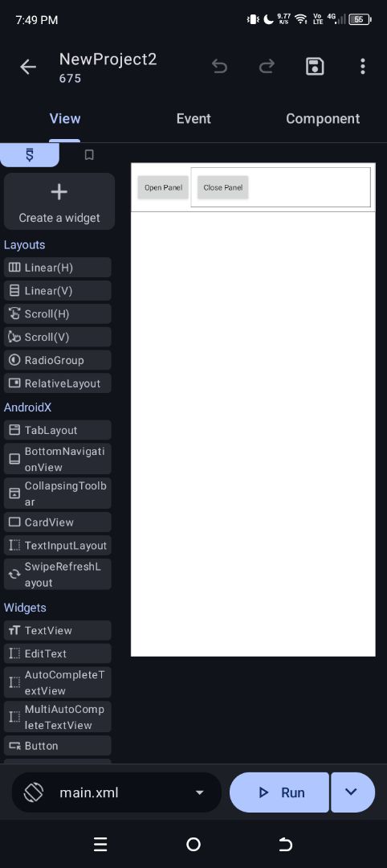Select the widgets palette tab icon
The image size is (387, 868).
pos(29,155)
